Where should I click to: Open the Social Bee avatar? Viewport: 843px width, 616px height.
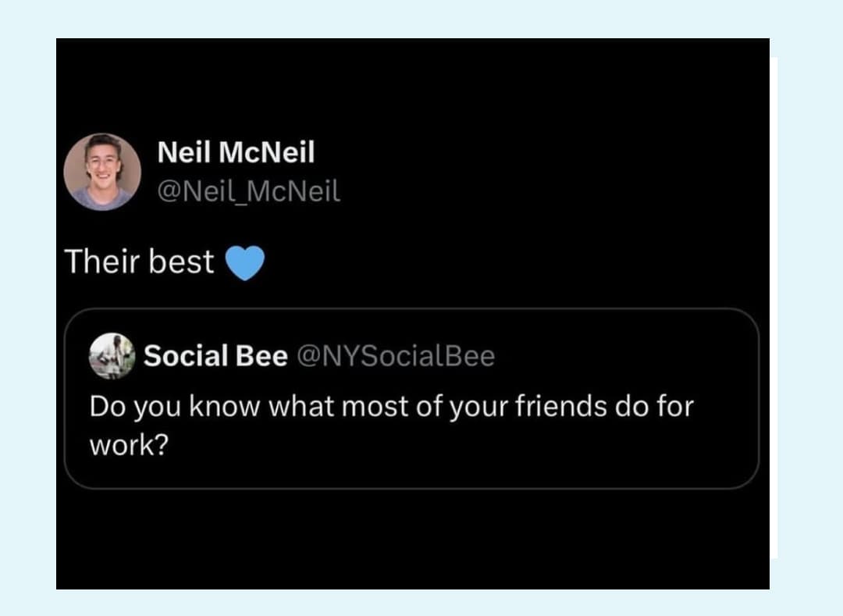(x=112, y=357)
